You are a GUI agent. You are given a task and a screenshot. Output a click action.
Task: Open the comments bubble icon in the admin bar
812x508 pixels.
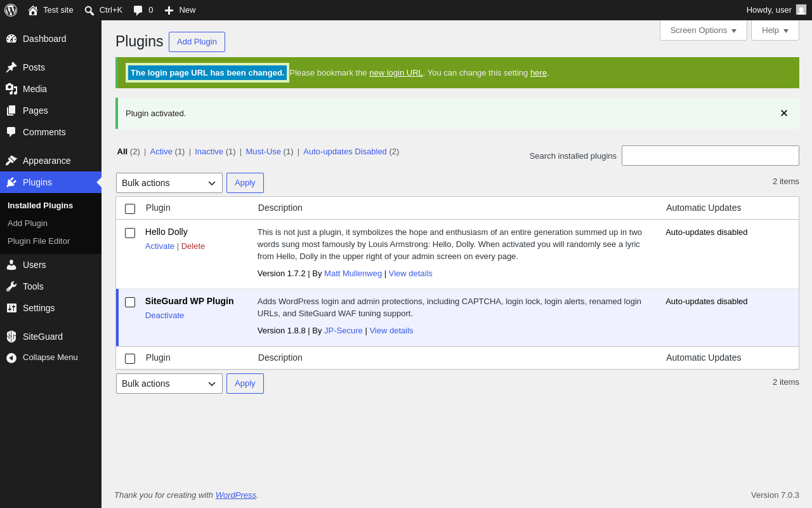[138, 10]
